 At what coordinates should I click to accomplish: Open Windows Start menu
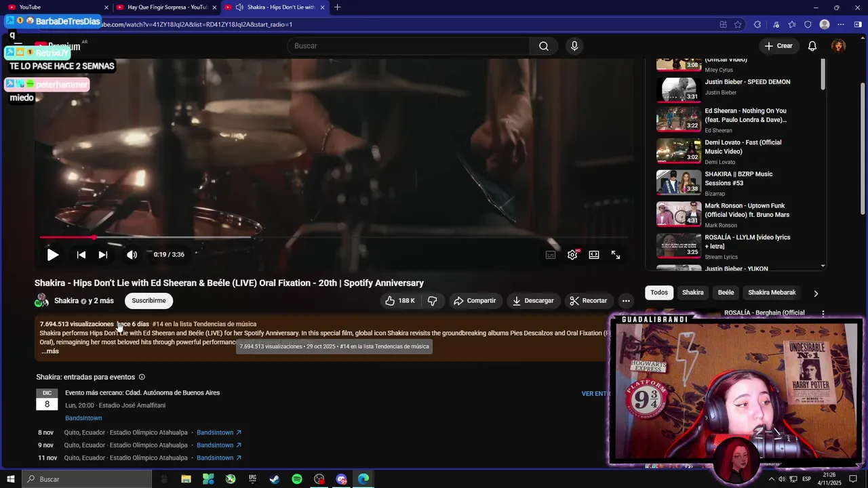10,479
